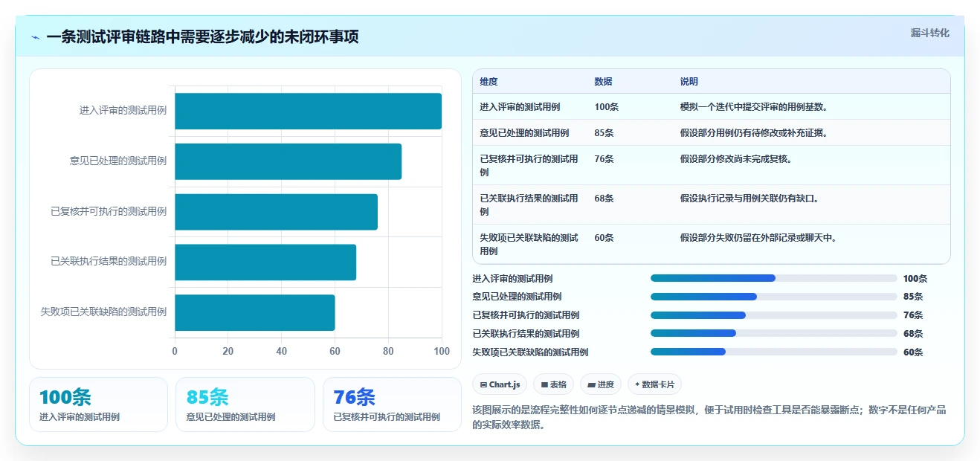Click the 76条 cell in the table

coord(604,158)
